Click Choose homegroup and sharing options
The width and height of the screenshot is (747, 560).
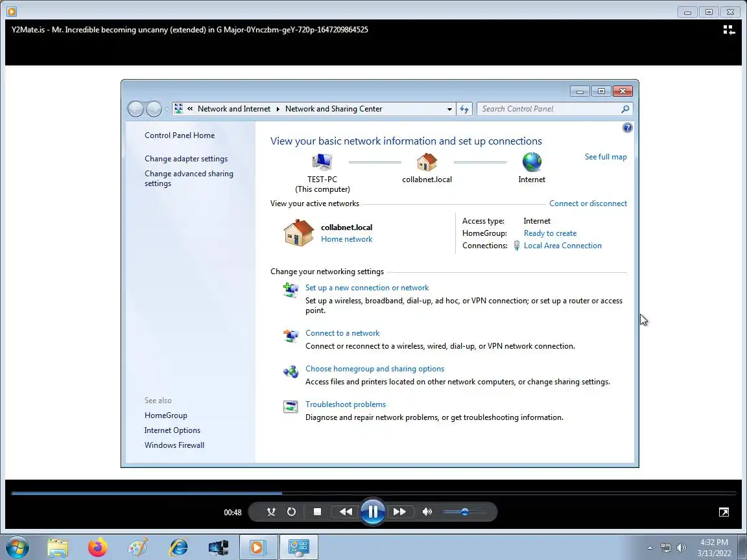(374, 369)
